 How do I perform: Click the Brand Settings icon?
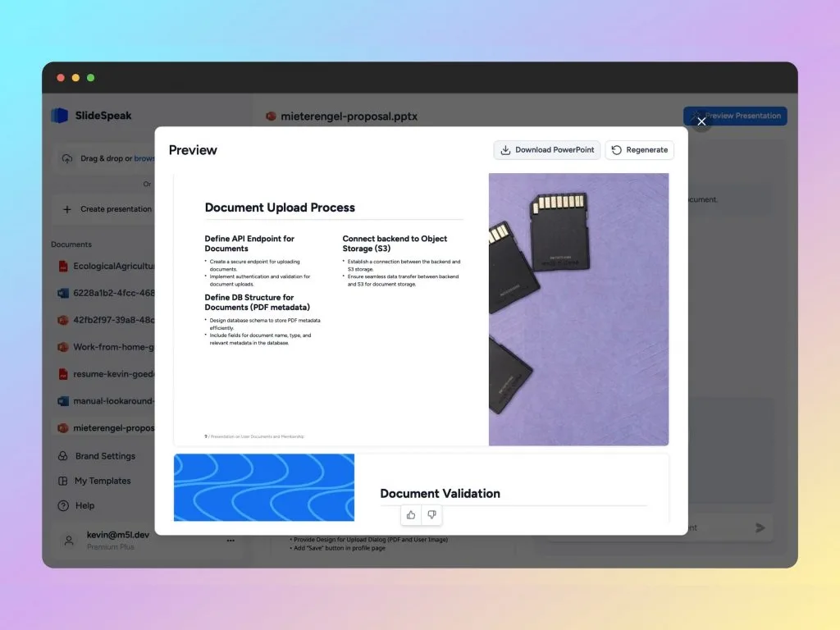click(62, 456)
